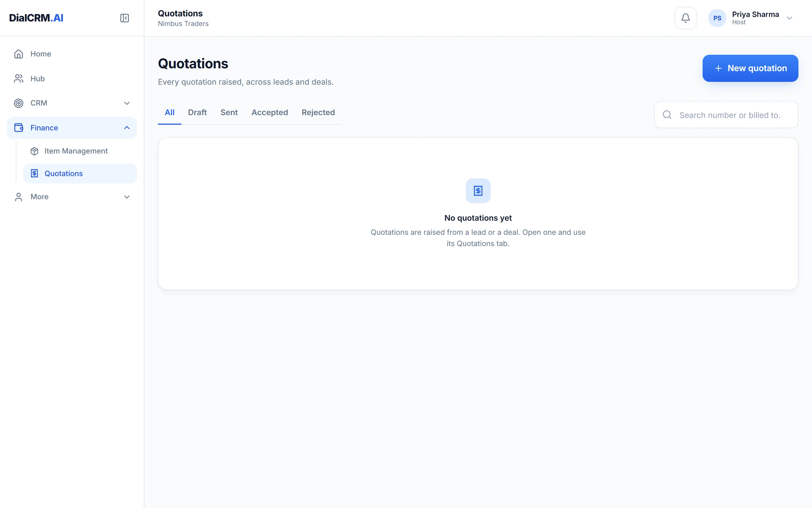
Task: Open the notifications bell
Action: click(685, 18)
